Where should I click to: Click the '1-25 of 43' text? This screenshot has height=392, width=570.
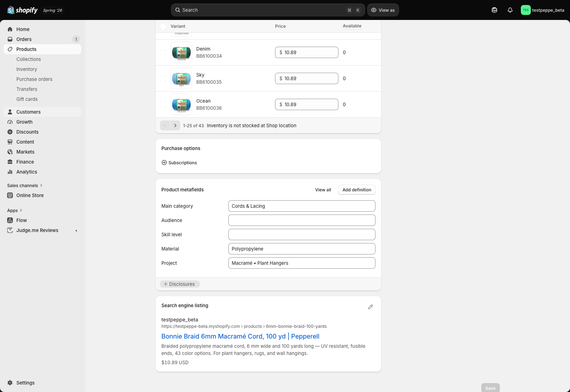coord(193,126)
